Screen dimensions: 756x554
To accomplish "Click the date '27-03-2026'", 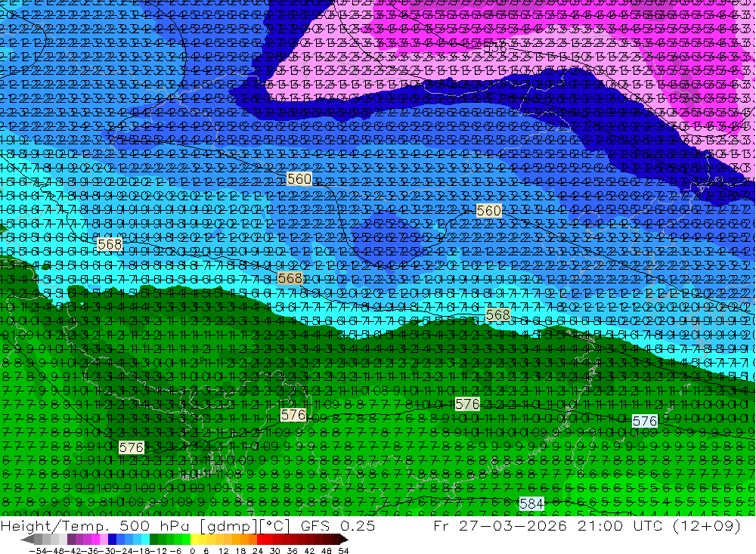I will 513,525.
